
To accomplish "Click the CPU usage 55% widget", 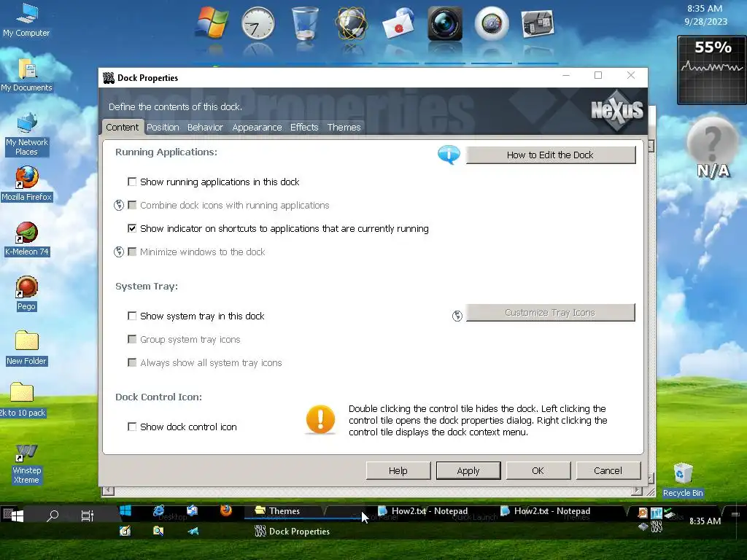I will [x=712, y=70].
